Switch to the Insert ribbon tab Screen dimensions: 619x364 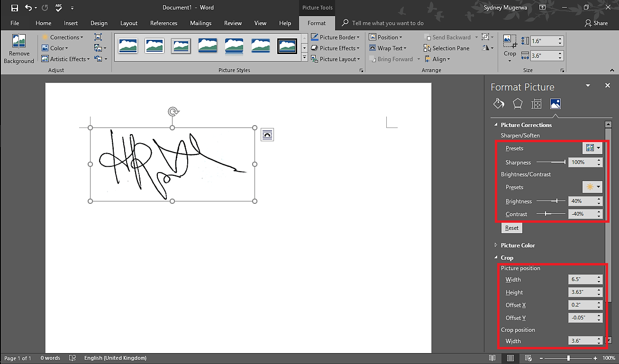tap(71, 23)
